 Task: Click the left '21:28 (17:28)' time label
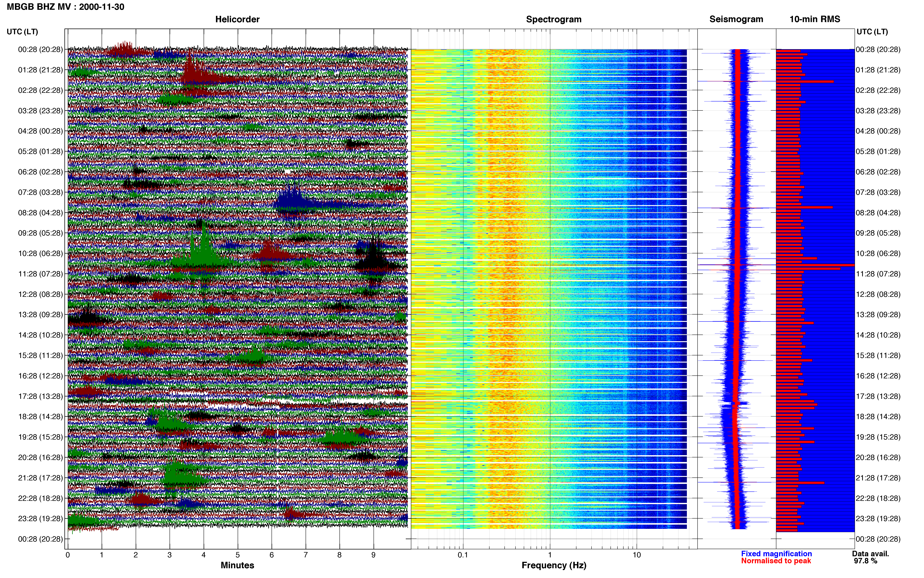[41, 478]
